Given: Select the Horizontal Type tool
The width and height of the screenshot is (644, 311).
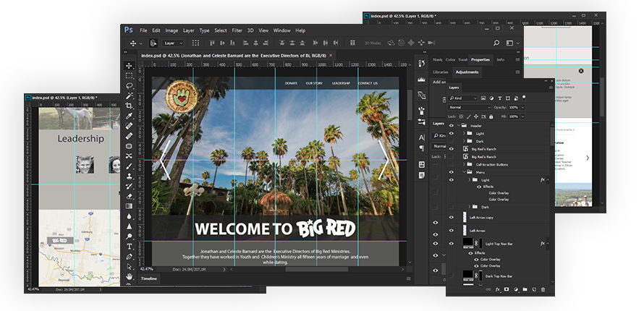Looking at the screenshot, I should (129, 246).
